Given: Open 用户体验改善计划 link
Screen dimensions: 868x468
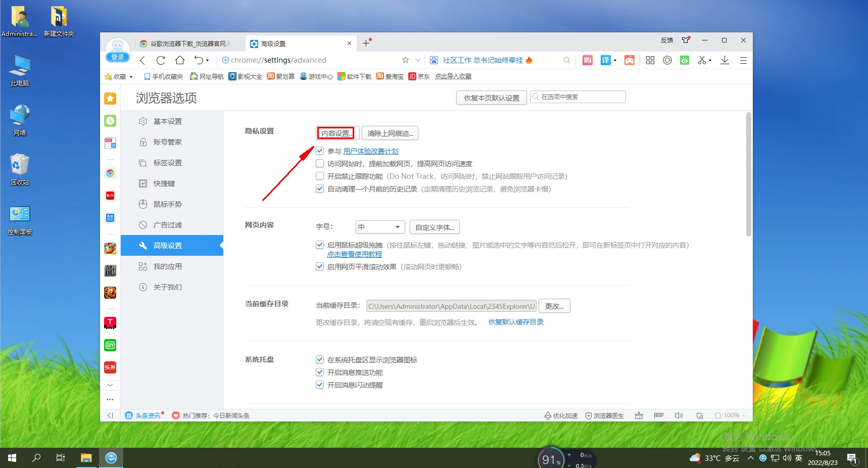Looking at the screenshot, I should coord(371,151).
